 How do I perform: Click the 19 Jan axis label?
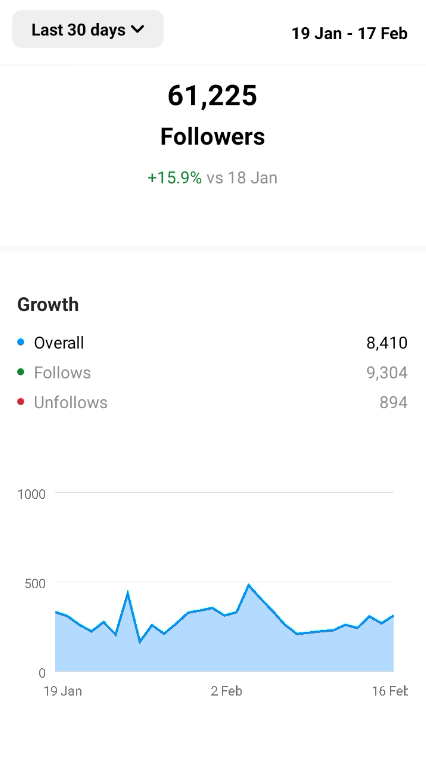pos(63,691)
